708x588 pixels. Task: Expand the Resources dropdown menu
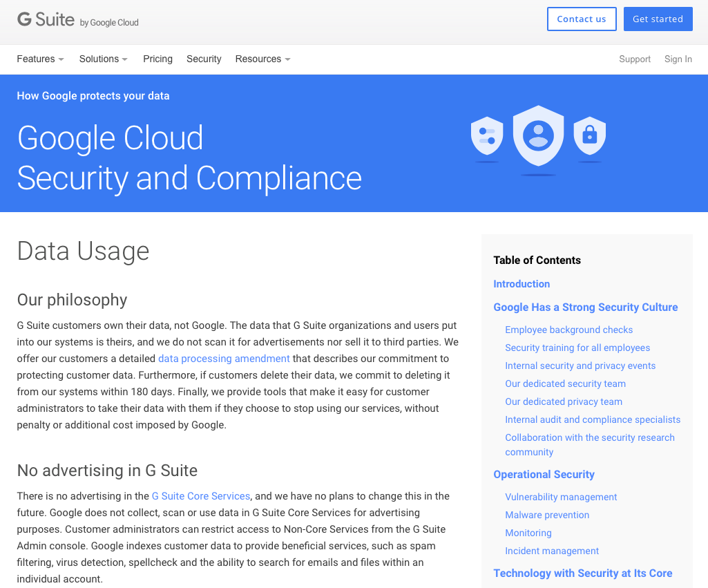tap(262, 59)
